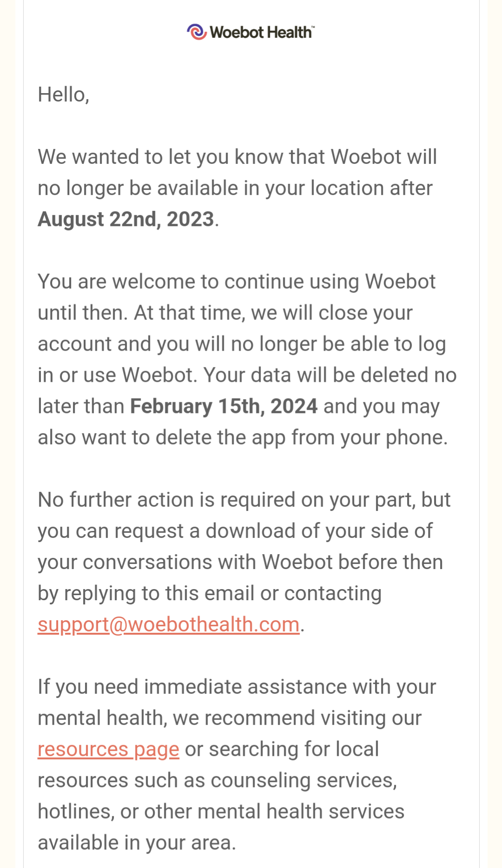The height and width of the screenshot is (868, 502).
Task: Click the Woebot Health wordmark text
Action: (x=261, y=32)
